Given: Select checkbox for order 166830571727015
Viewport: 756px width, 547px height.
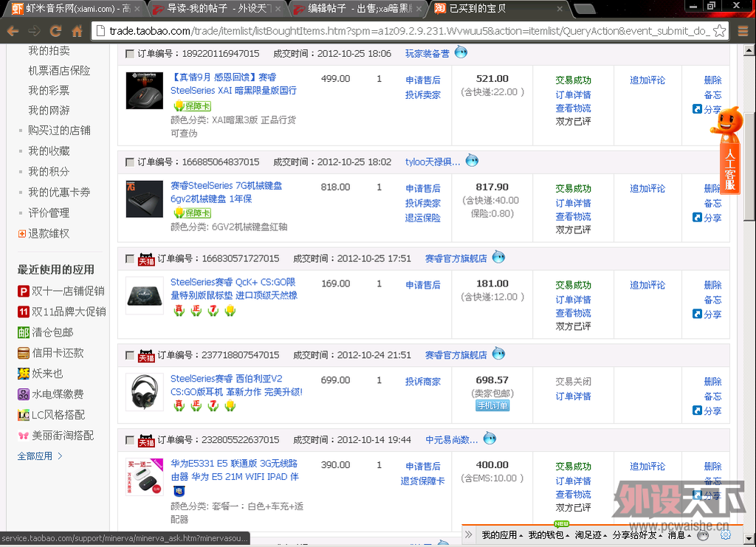Looking at the screenshot, I should (x=130, y=259).
